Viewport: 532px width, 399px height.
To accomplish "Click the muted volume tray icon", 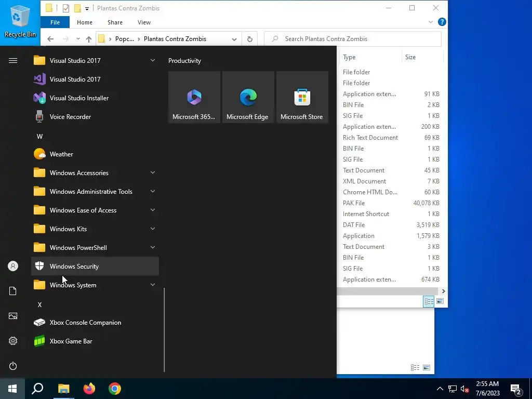I will [x=464, y=389].
